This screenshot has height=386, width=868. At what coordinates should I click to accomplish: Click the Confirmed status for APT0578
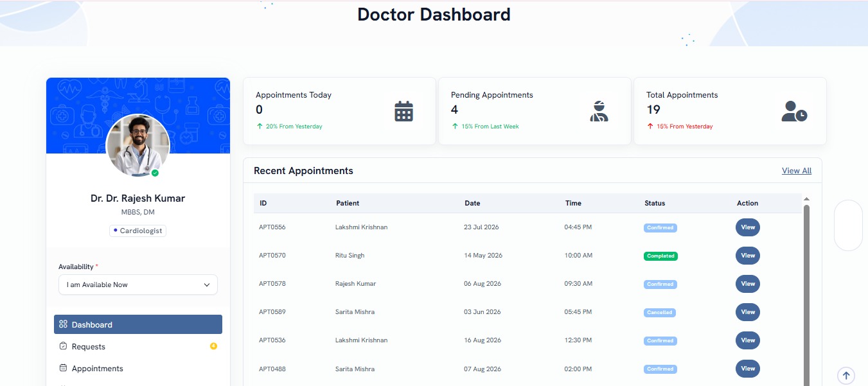click(x=660, y=284)
